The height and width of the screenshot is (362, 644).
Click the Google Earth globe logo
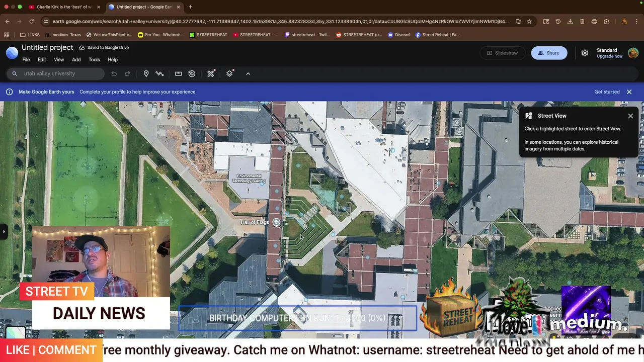coord(12,53)
